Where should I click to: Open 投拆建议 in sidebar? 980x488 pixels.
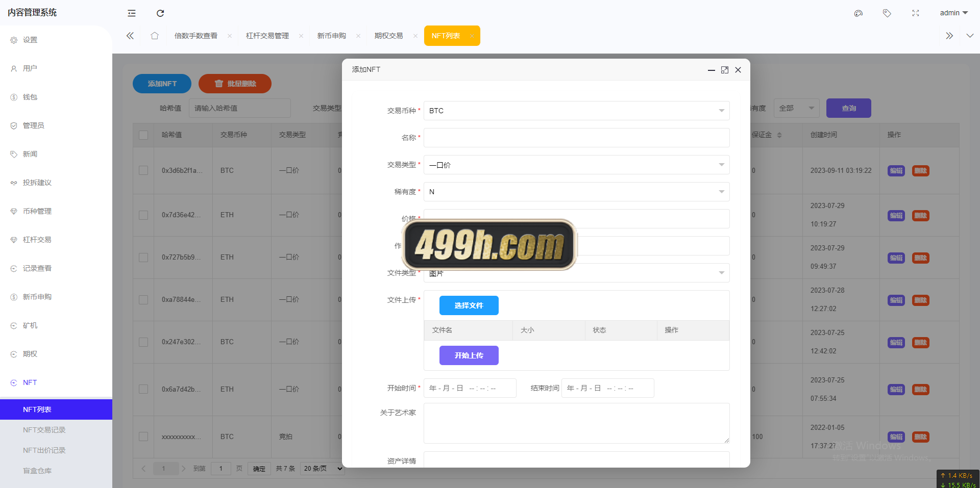[x=56, y=183]
